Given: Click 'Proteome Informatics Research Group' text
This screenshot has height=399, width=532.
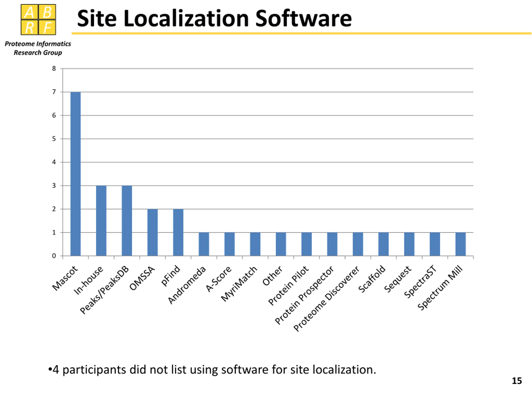Looking at the screenshot, I should [x=38, y=48].
